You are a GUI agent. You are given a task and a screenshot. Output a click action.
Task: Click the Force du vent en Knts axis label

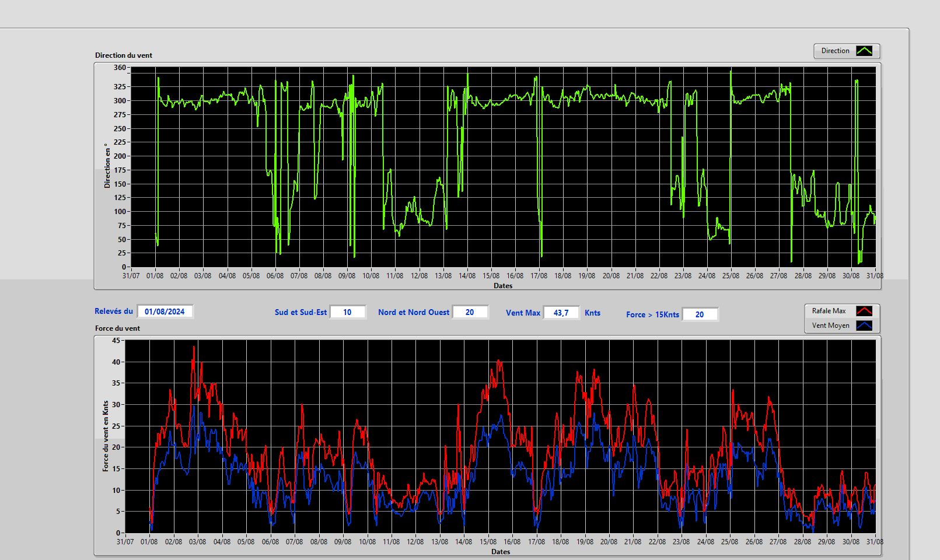click(106, 436)
